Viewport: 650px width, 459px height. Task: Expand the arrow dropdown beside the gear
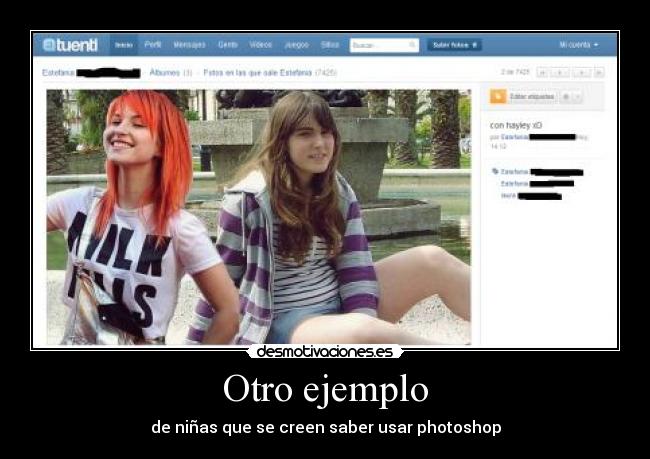click(577, 97)
